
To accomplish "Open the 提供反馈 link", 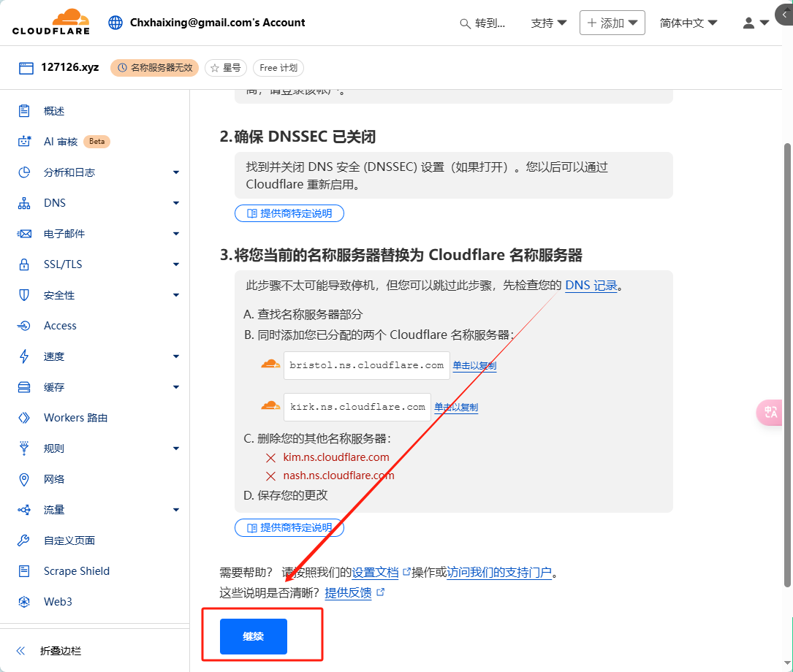I will [x=348, y=592].
